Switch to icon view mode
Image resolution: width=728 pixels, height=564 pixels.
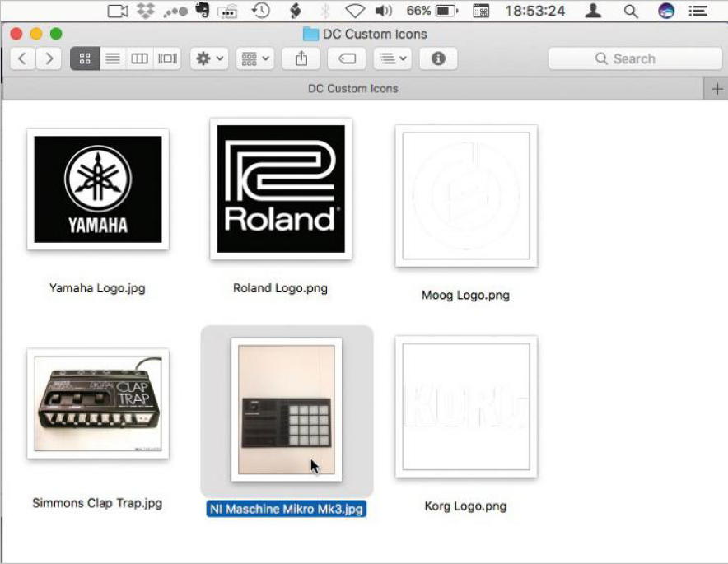(85, 58)
